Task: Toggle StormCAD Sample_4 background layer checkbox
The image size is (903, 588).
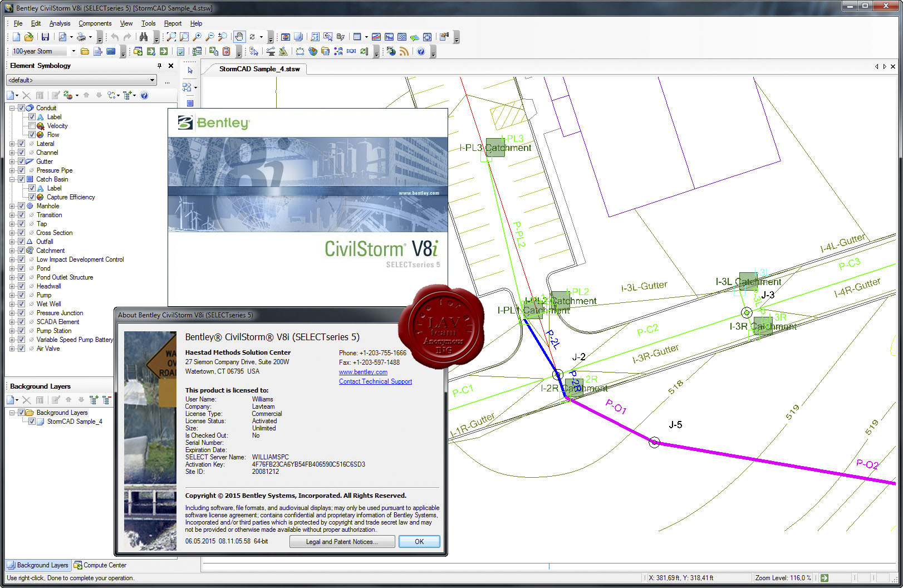Action: [32, 422]
